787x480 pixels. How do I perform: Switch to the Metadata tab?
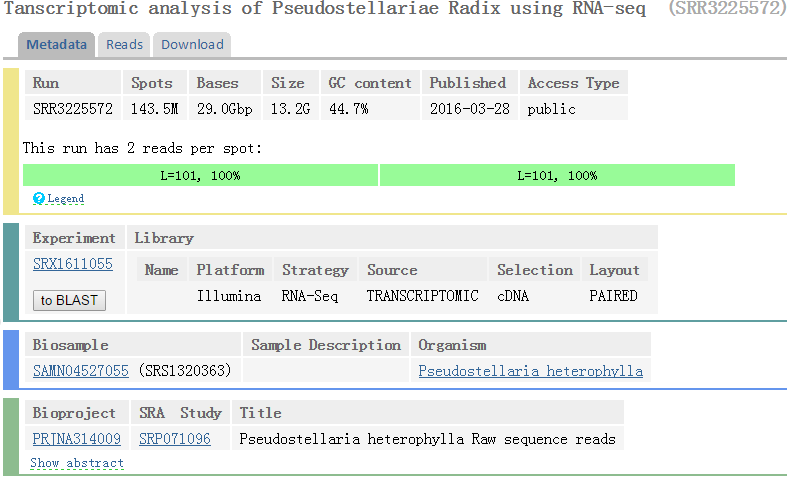56,45
